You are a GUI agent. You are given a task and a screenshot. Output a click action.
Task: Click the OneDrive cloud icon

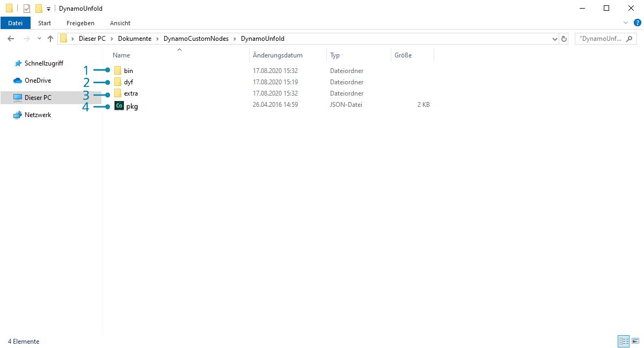(x=18, y=81)
